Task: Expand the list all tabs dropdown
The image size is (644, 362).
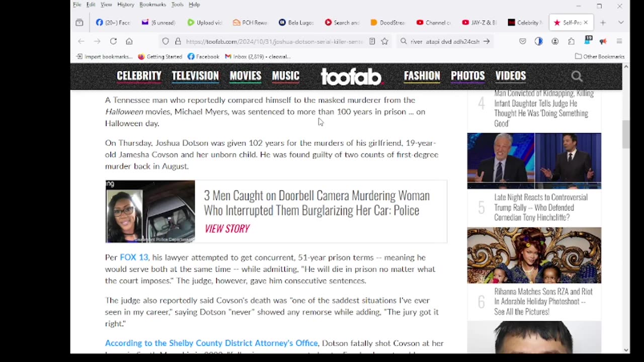Action: pyautogui.click(x=621, y=23)
